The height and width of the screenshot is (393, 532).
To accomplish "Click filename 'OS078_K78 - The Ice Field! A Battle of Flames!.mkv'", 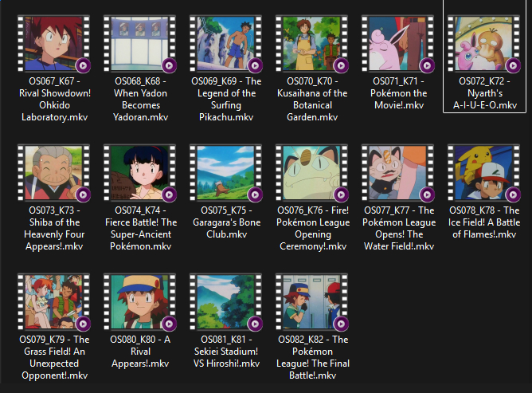I will click(484, 222).
